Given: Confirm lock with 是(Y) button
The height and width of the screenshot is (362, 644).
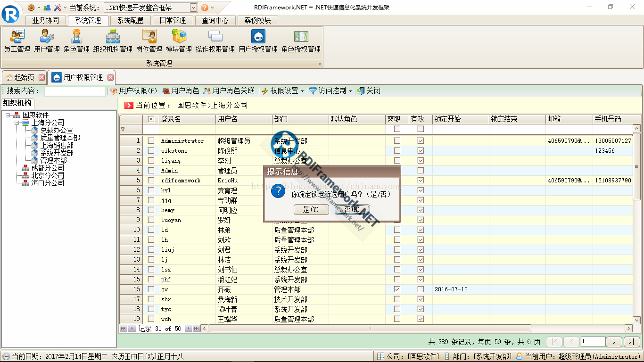Looking at the screenshot, I should tap(311, 209).
